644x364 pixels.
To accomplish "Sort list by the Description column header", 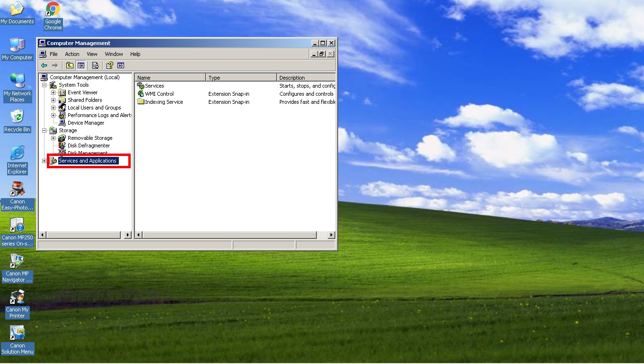I will tap(306, 77).
